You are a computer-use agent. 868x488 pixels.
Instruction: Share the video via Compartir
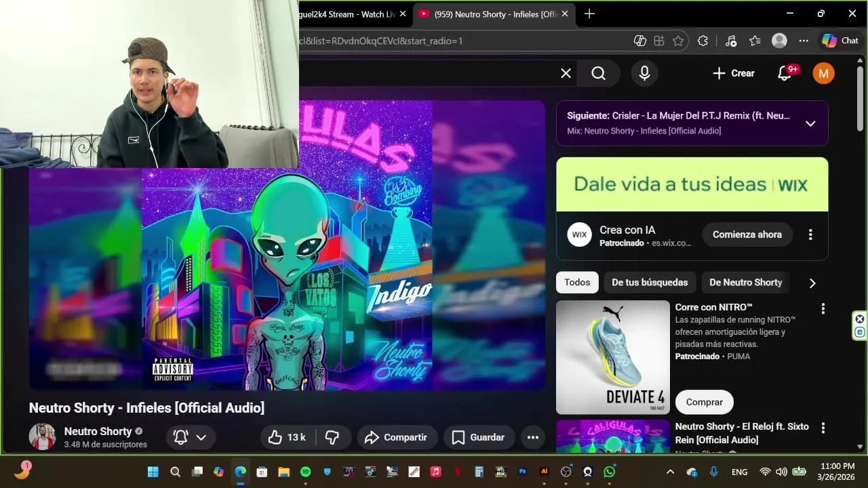(395, 437)
